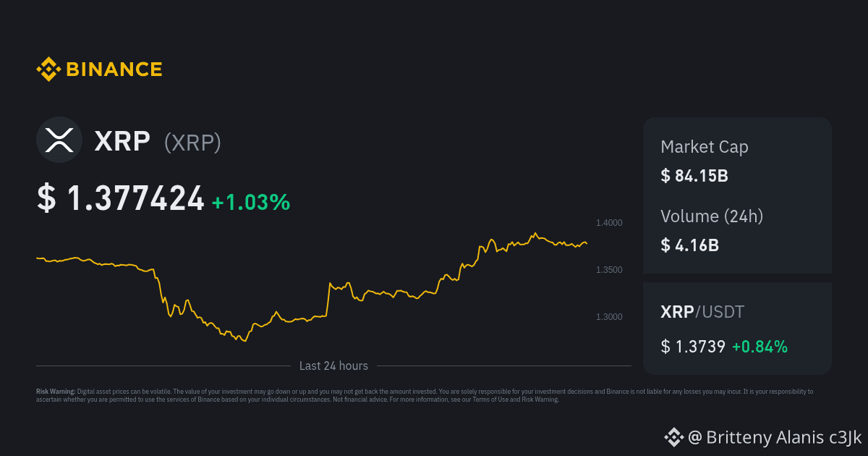Click the XRP/USDT pair label
Image resolution: width=868 pixels, height=456 pixels.
(702, 313)
